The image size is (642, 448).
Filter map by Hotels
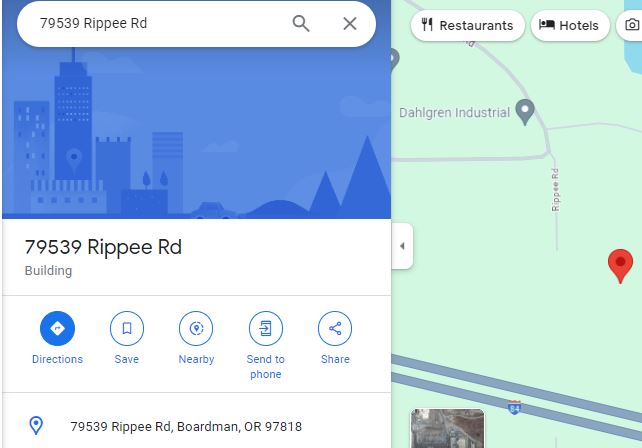[570, 25]
